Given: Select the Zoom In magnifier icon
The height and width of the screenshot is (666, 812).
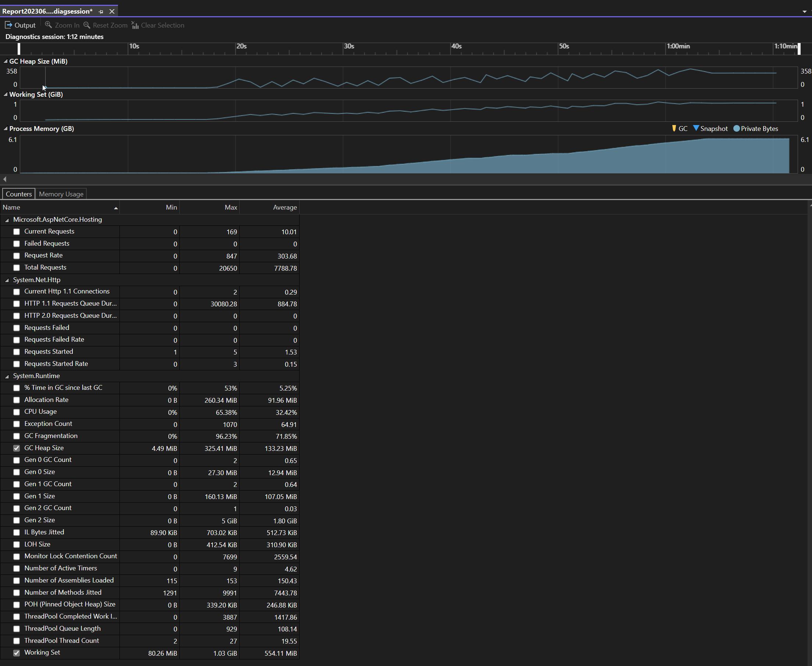Looking at the screenshot, I should pos(48,25).
